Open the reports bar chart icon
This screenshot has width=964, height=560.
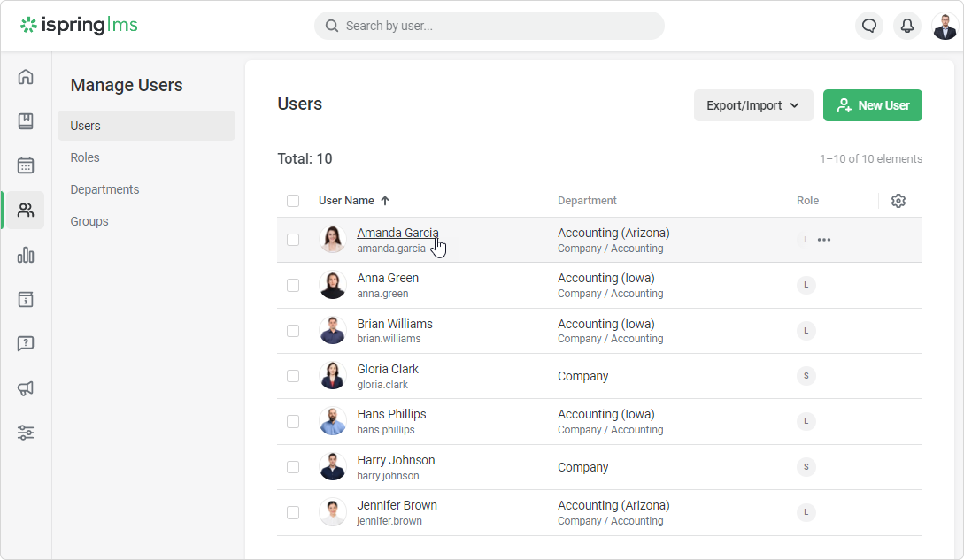[x=26, y=255]
